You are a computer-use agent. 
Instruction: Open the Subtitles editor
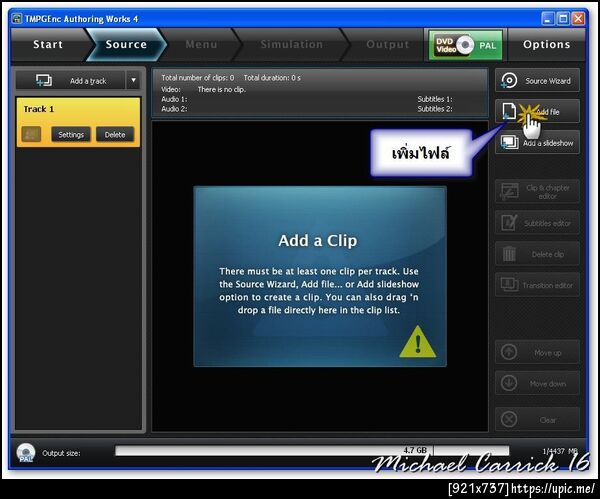(537, 223)
